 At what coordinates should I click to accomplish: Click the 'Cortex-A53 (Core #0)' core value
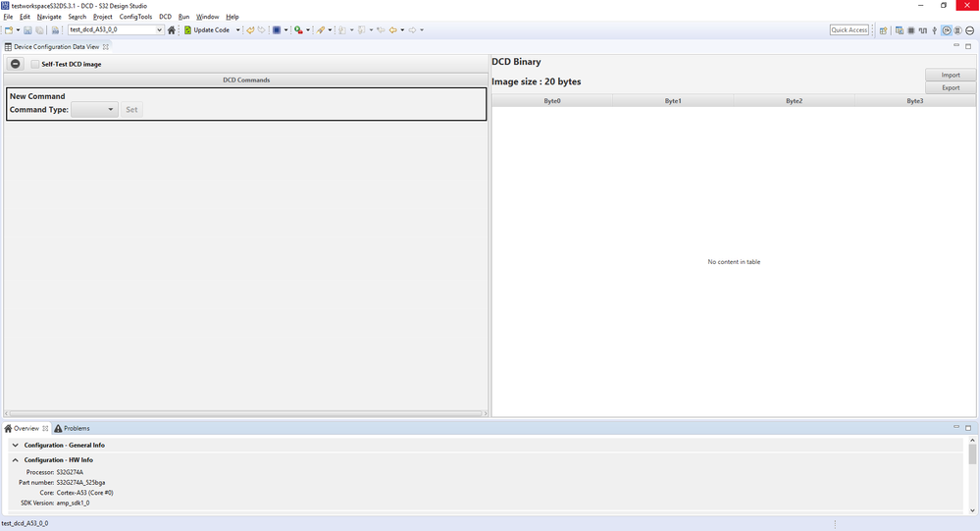[x=85, y=493]
